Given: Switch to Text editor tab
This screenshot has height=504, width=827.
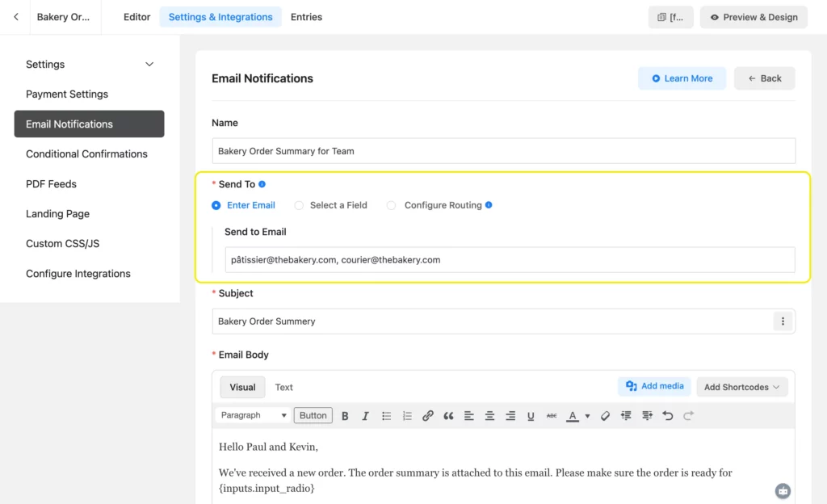Looking at the screenshot, I should pyautogui.click(x=283, y=387).
